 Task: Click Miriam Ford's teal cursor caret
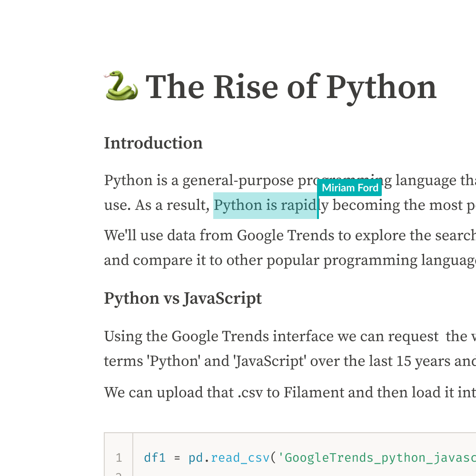(x=318, y=206)
